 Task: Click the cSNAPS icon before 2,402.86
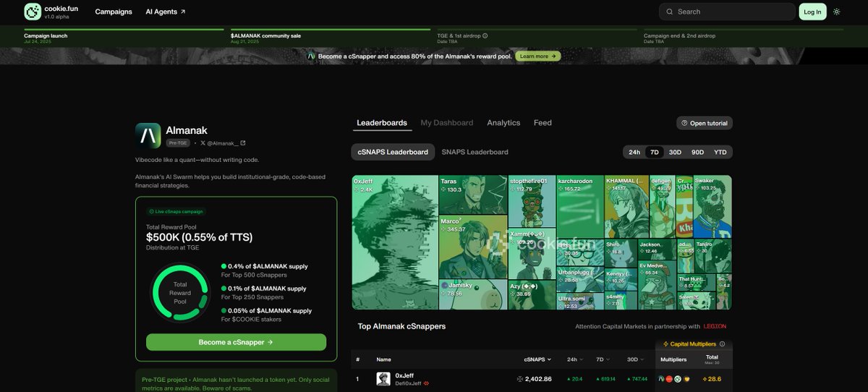pyautogui.click(x=520, y=379)
